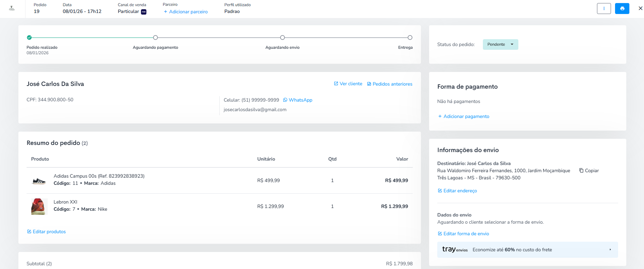Click the tray envios logo

(x=455, y=250)
